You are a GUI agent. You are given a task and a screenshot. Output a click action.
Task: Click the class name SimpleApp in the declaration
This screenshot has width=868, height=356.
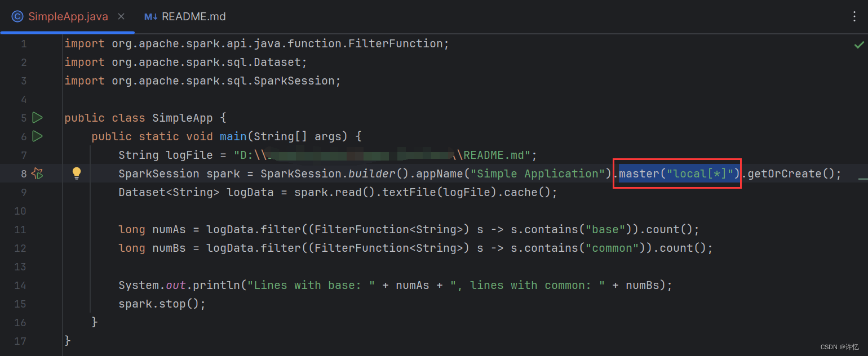183,118
